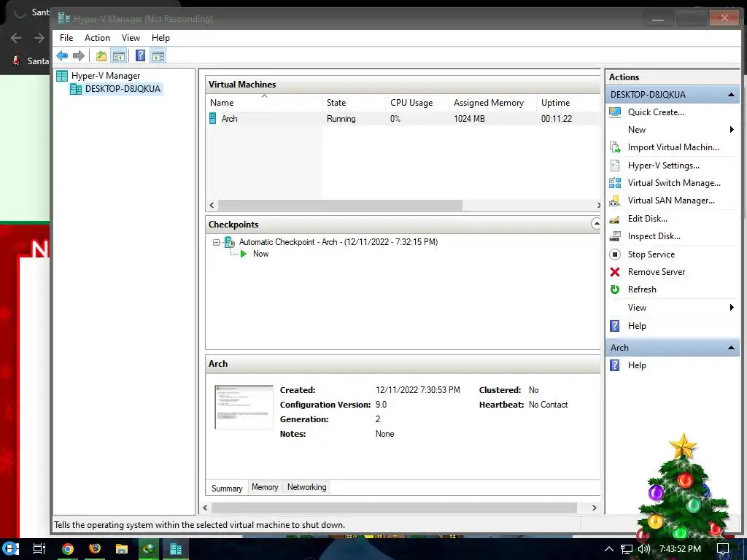Expand the New submenu arrow
The image size is (747, 560).
tap(732, 130)
